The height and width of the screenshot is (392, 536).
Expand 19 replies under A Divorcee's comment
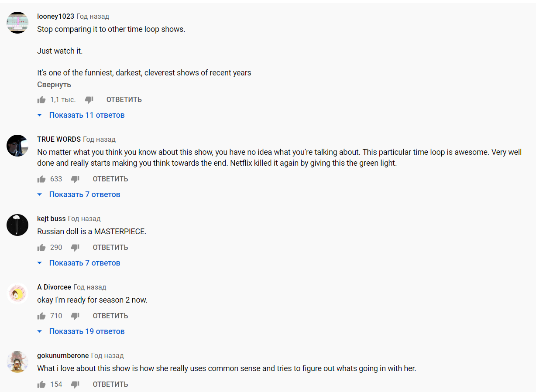81,331
